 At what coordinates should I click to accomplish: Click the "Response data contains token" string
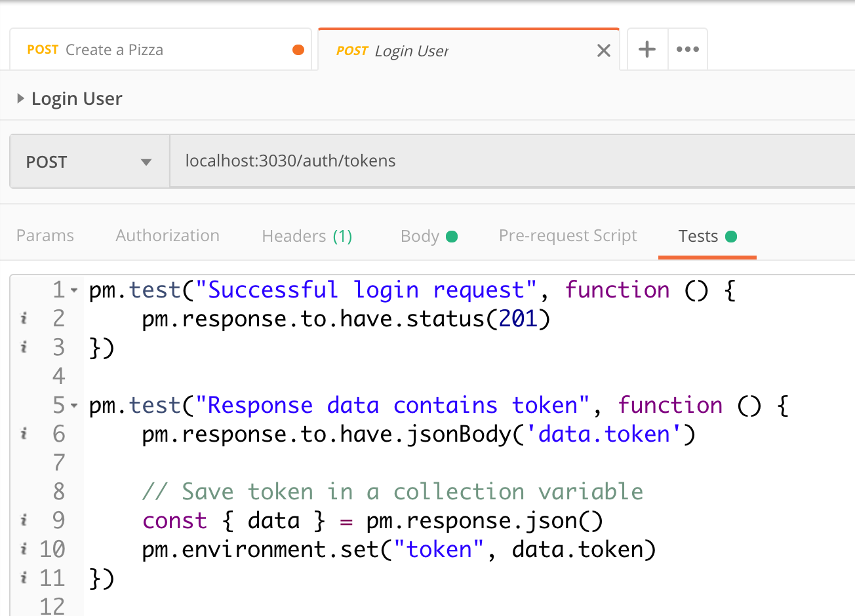pos(392,405)
